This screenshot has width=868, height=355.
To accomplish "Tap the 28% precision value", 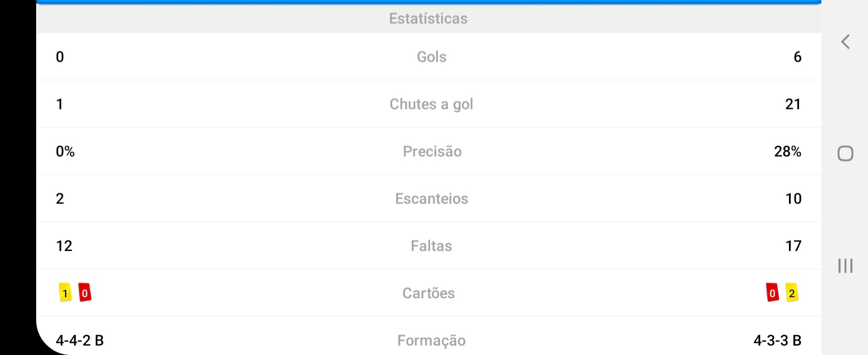I will 787,151.
